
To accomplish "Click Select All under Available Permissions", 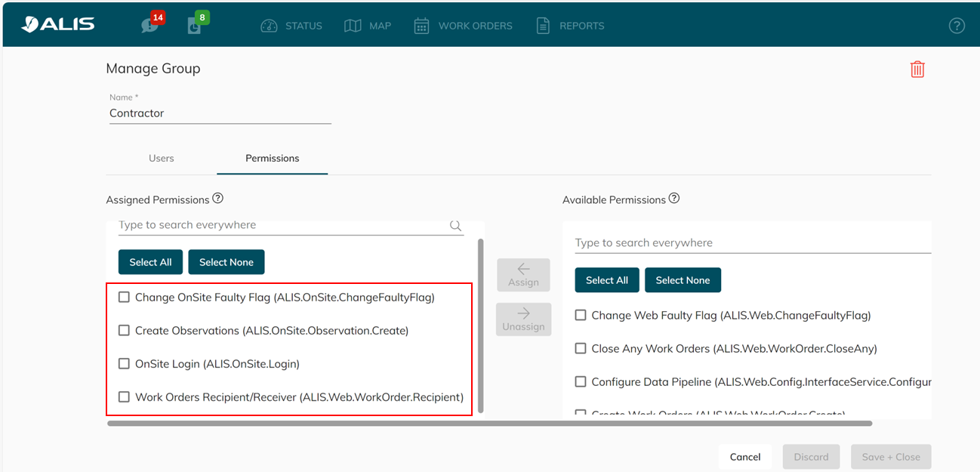I will click(606, 280).
